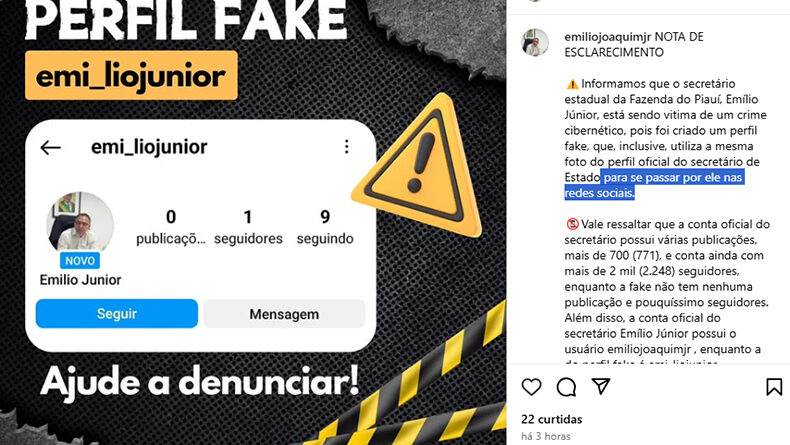Click the Mensagem button

[x=284, y=314]
